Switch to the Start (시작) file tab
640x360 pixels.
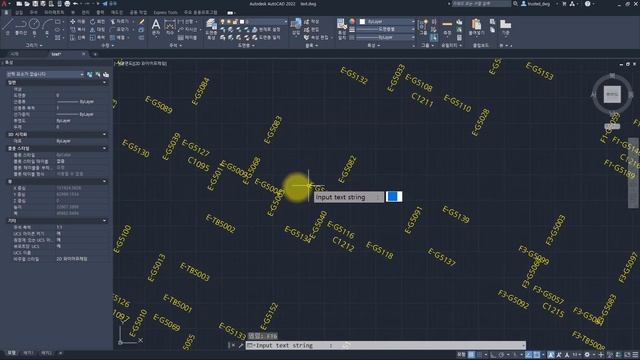[x=15, y=54]
